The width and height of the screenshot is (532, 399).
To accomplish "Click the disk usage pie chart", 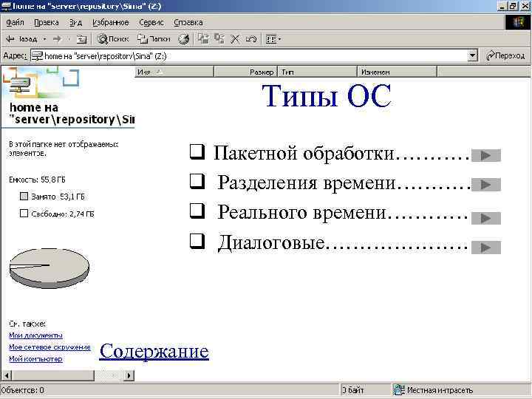I will (50, 268).
